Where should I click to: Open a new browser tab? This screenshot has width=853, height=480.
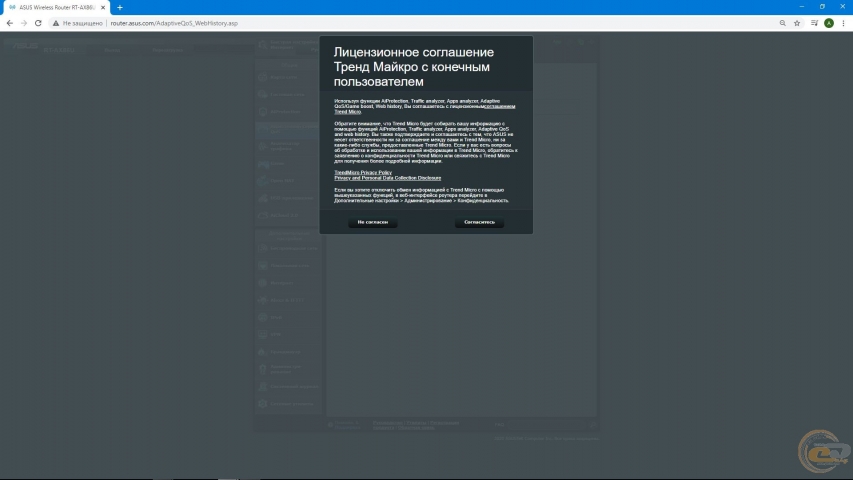[120, 8]
